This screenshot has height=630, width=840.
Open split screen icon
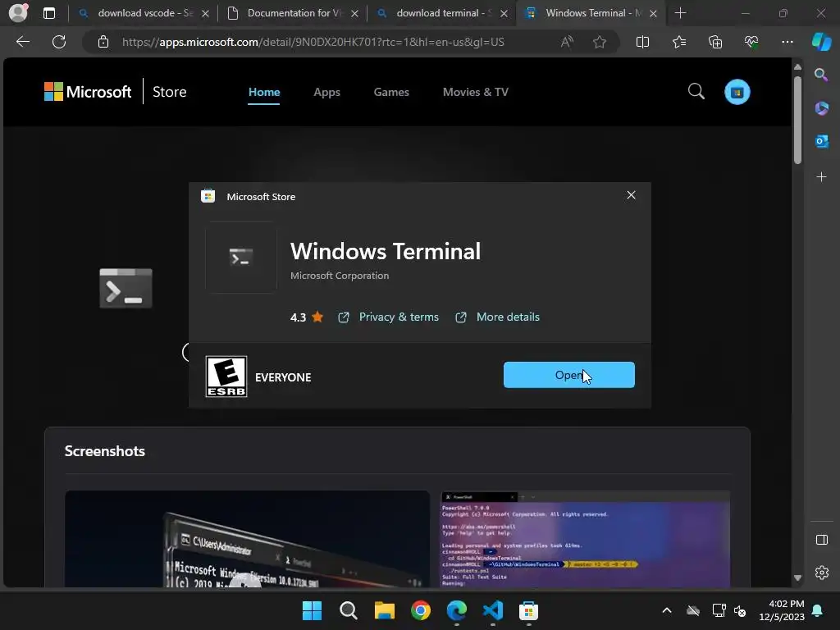pos(642,42)
